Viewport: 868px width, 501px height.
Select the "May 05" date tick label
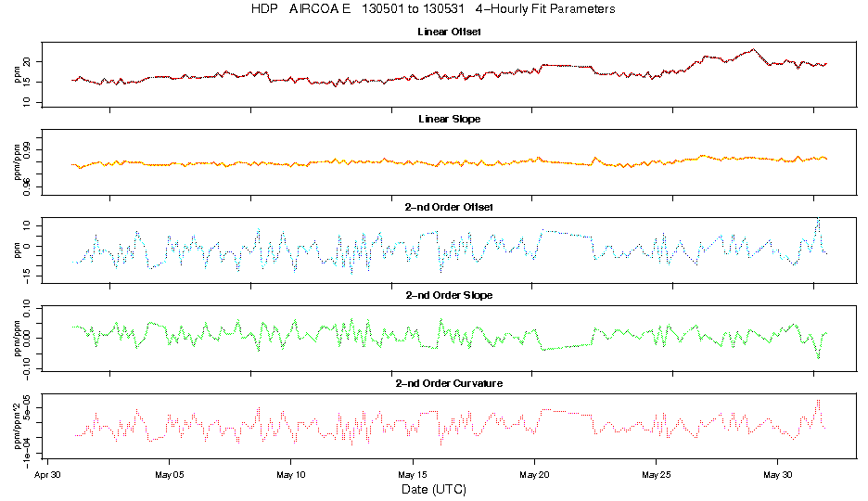click(170, 472)
